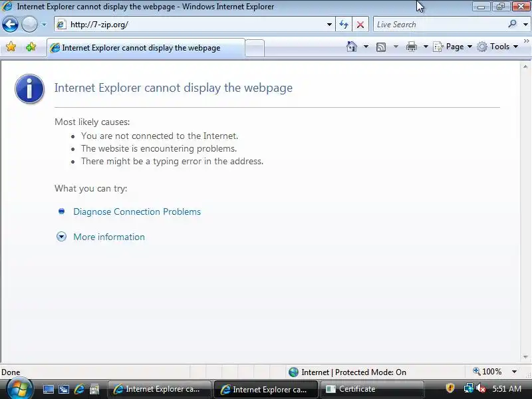Viewport: 532px width, 399px height.
Task: Click 'The website is encountering problems.' text
Action: pos(159,148)
